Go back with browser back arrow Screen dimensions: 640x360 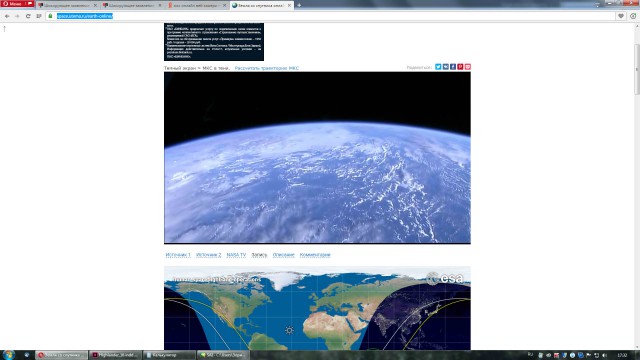coord(7,16)
